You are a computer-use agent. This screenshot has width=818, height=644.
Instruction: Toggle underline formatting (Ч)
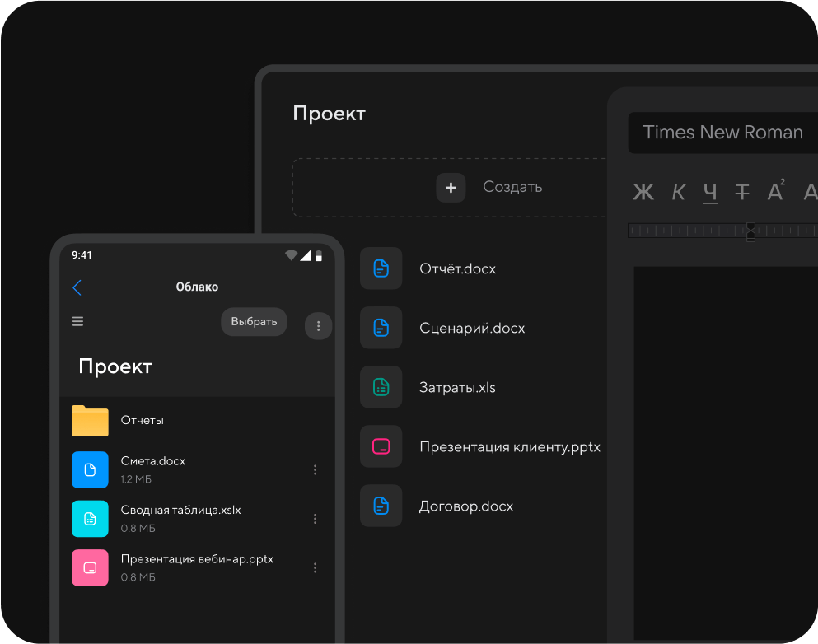tap(710, 193)
